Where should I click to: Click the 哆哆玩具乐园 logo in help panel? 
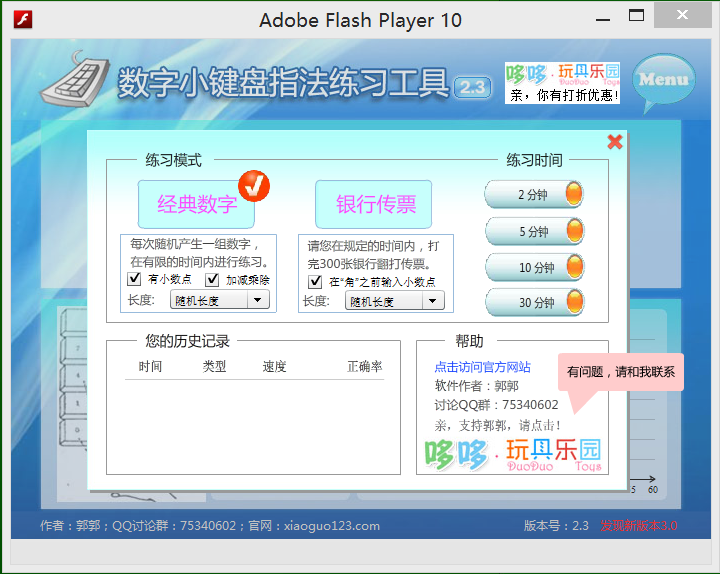pyautogui.click(x=513, y=455)
